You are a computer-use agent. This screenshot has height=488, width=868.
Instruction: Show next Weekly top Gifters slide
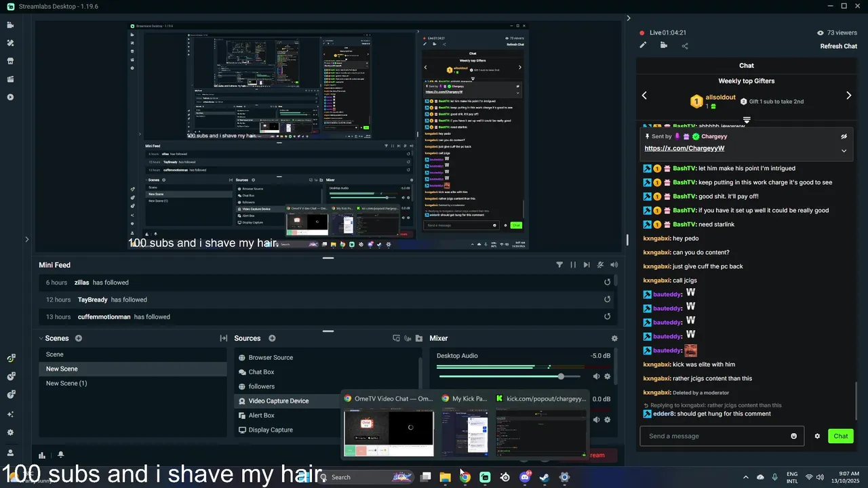(848, 96)
